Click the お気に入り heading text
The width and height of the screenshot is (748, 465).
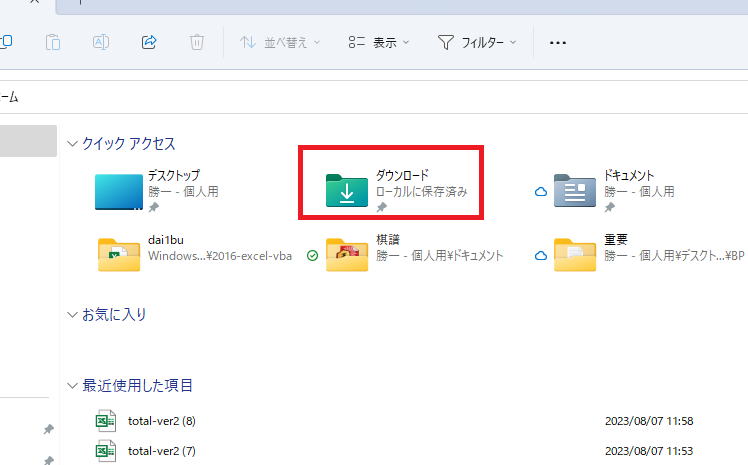click(114, 315)
